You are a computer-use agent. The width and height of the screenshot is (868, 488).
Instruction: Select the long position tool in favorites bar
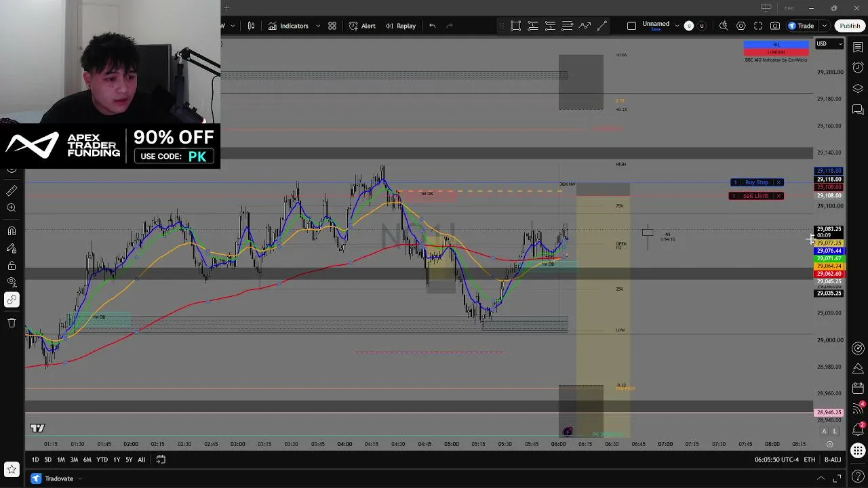pos(533,26)
